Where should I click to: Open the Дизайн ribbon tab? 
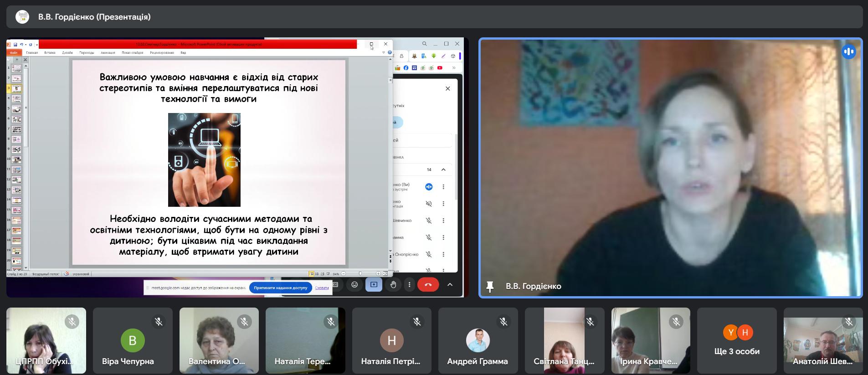67,53
